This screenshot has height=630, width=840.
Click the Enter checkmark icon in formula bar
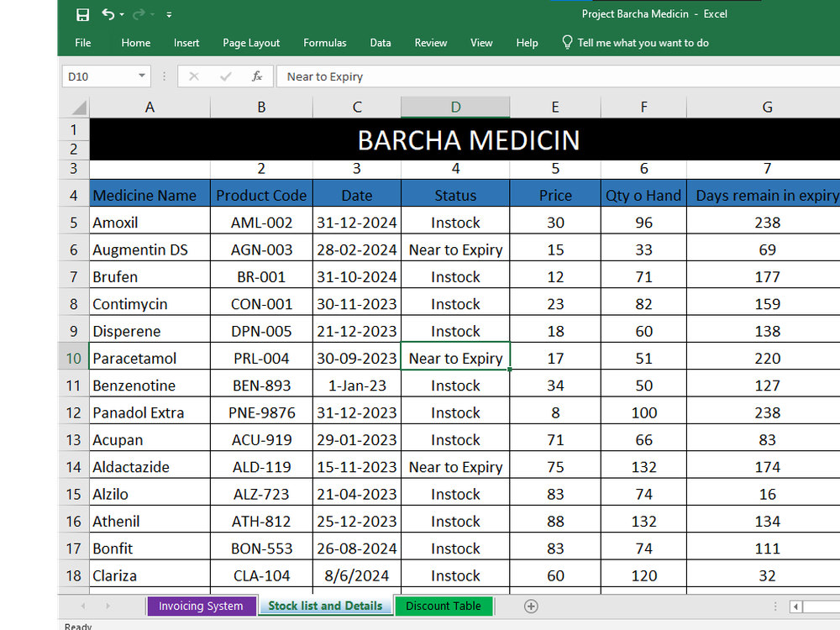pos(225,76)
